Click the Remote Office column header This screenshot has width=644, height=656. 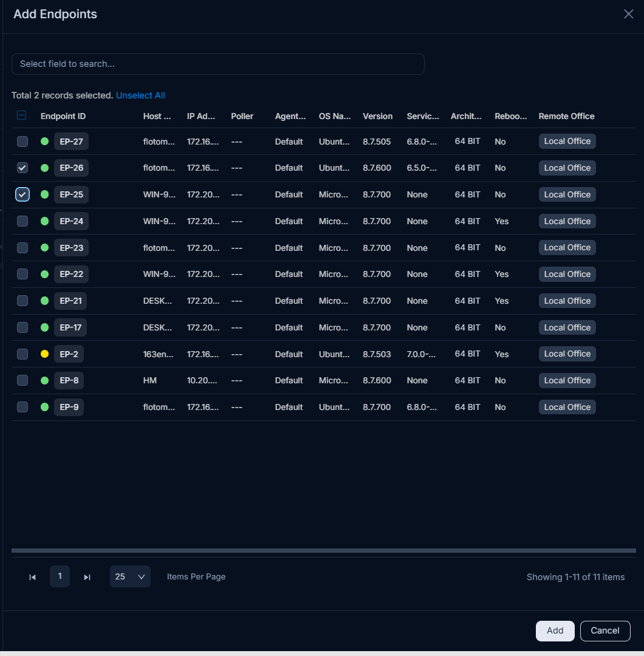coord(567,116)
